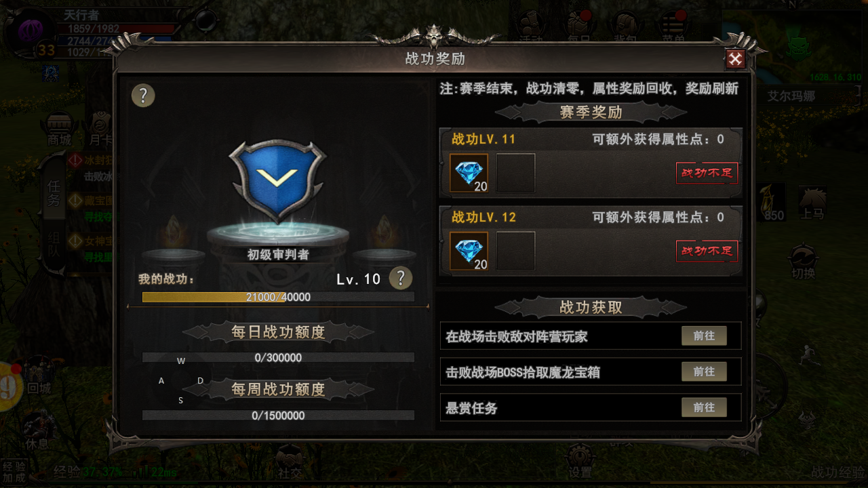
Task: Click the question mark beside Lv. 10
Action: pos(401,278)
